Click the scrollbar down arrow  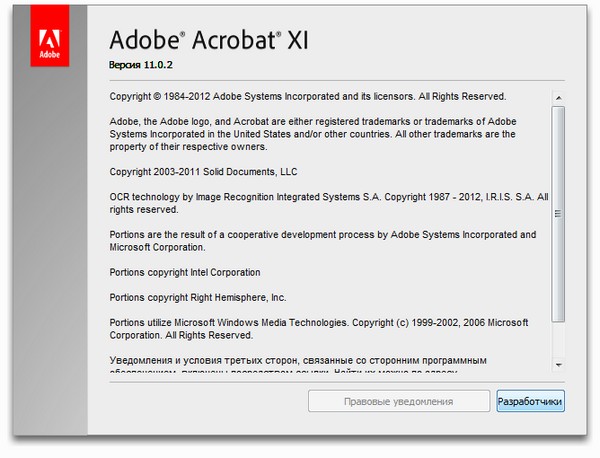[559, 365]
